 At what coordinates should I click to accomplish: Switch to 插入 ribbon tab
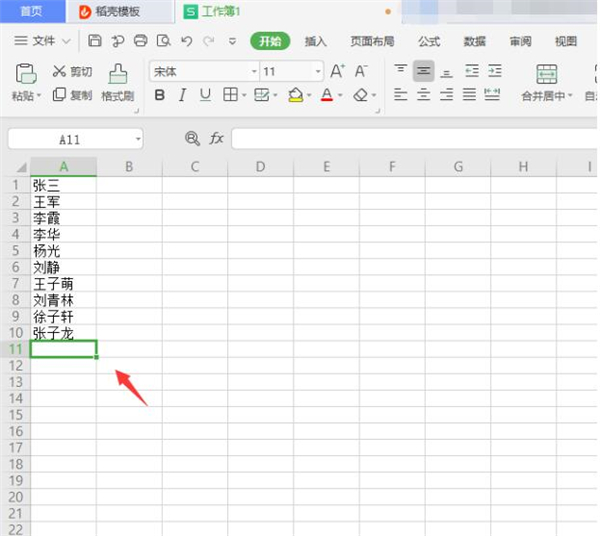[316, 41]
